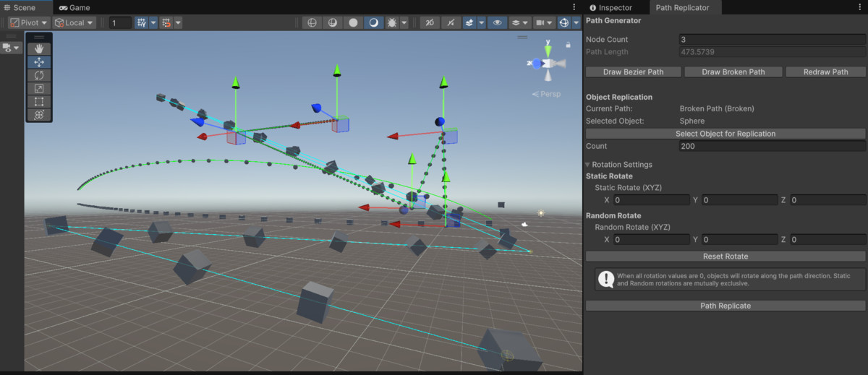The height and width of the screenshot is (375, 868).
Task: Click blue Z axis cone on orientation gizmo
Action: 537,64
